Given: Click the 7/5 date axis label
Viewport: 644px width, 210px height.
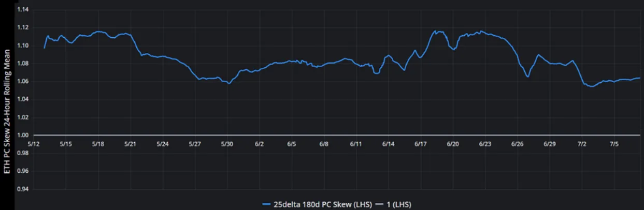Looking at the screenshot, I should click(x=614, y=144).
